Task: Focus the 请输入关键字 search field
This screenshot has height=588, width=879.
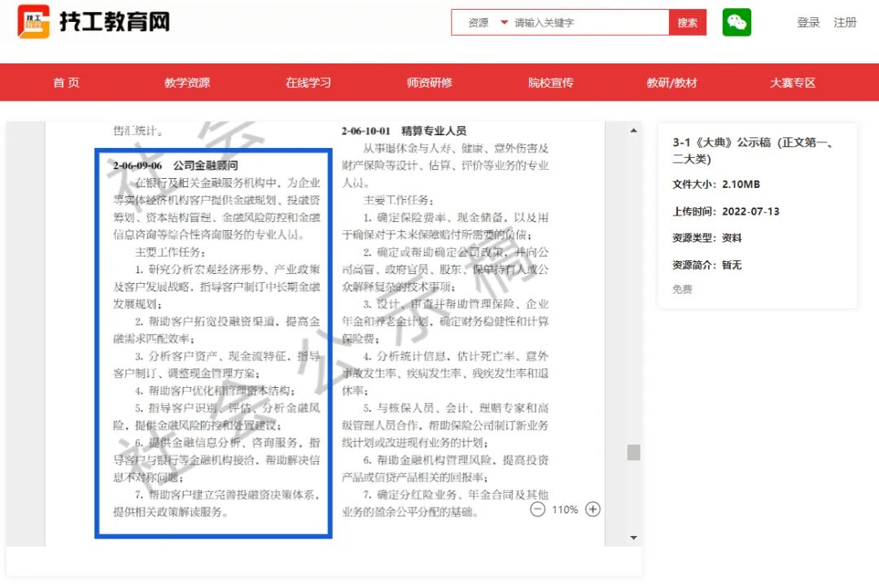Action: coord(590,23)
